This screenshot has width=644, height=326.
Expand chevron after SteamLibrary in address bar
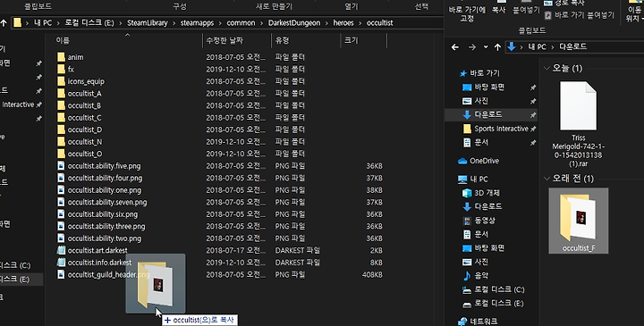tap(174, 23)
